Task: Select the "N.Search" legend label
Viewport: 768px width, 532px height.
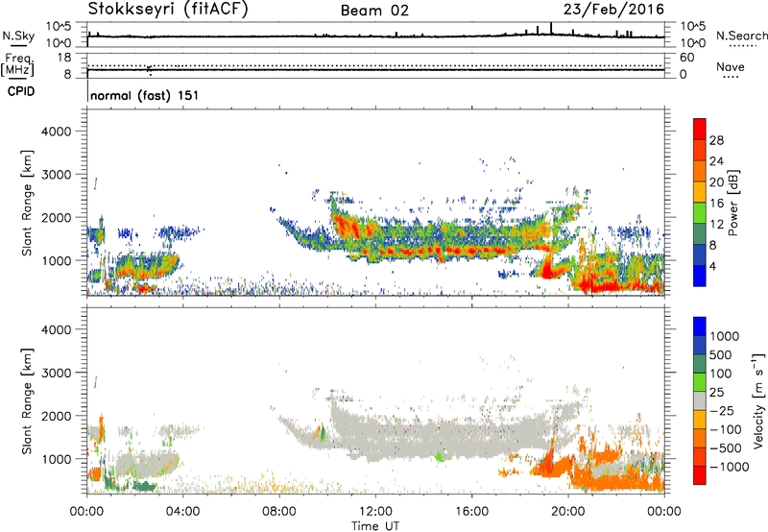Action: point(742,36)
